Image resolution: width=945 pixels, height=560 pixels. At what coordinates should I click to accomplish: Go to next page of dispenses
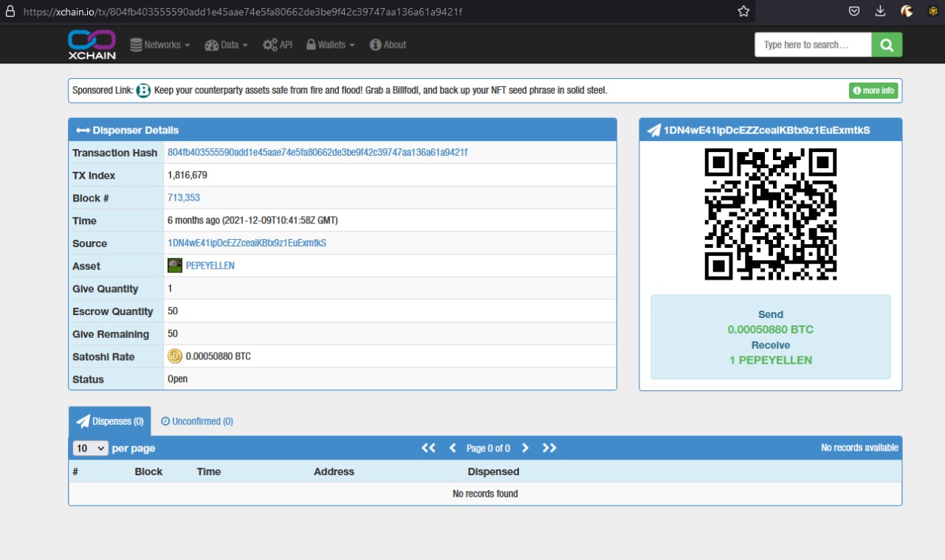point(525,448)
